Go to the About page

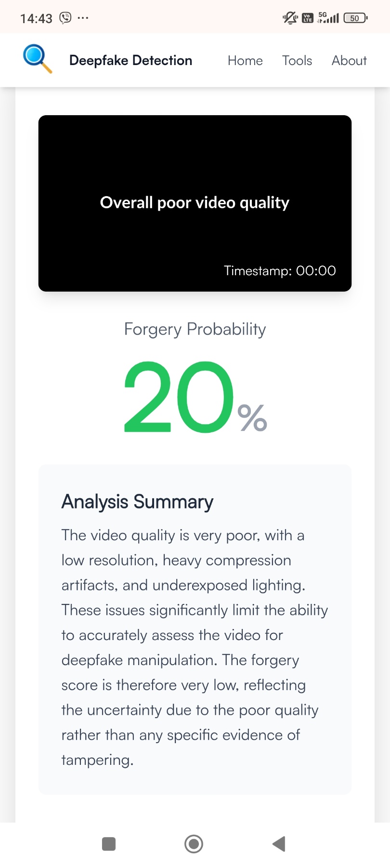click(349, 61)
